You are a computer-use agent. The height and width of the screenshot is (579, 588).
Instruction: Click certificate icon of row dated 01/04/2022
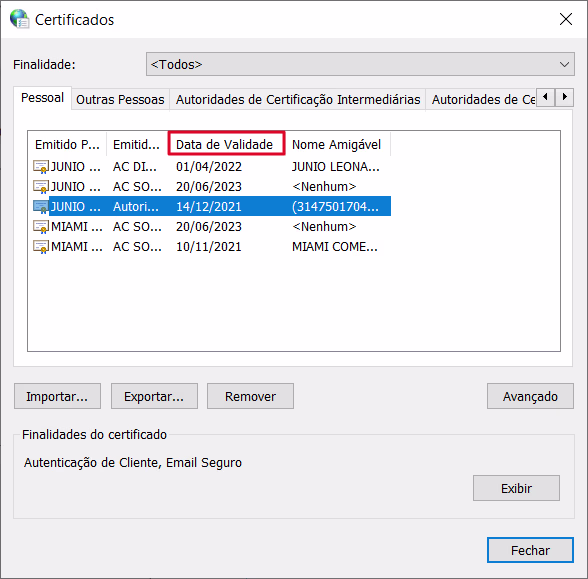(x=41, y=166)
